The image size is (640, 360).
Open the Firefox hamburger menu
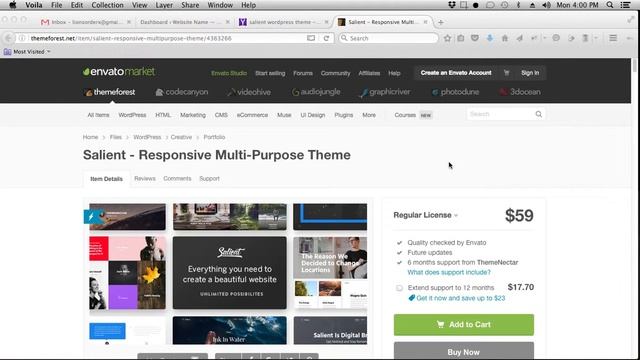pos(613,38)
